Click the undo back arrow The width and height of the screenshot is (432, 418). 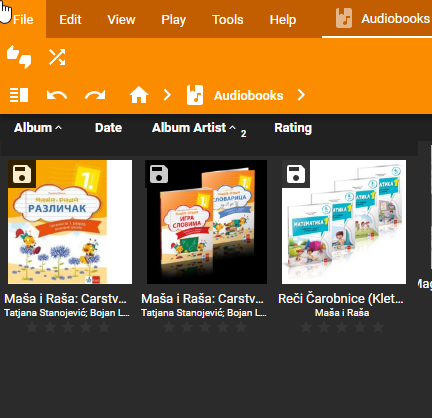(x=57, y=95)
